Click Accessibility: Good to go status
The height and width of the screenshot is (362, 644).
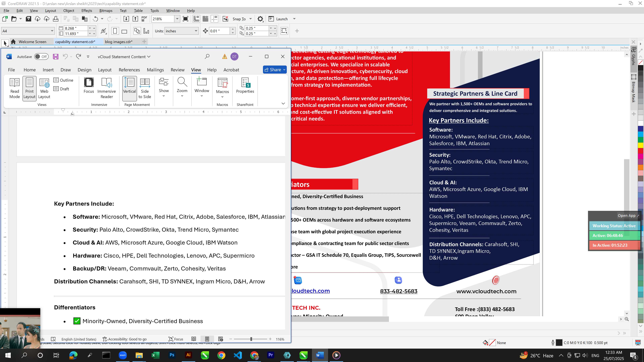pyautogui.click(x=124, y=339)
